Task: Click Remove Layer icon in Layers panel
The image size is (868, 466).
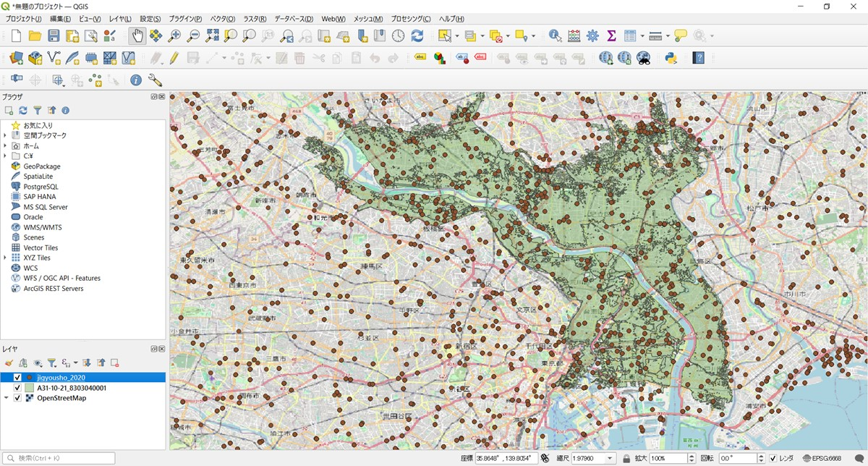Action: 114,363
